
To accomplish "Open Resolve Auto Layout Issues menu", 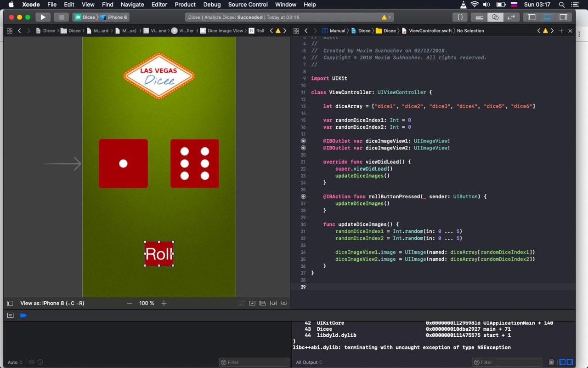I will pyautogui.click(x=284, y=303).
